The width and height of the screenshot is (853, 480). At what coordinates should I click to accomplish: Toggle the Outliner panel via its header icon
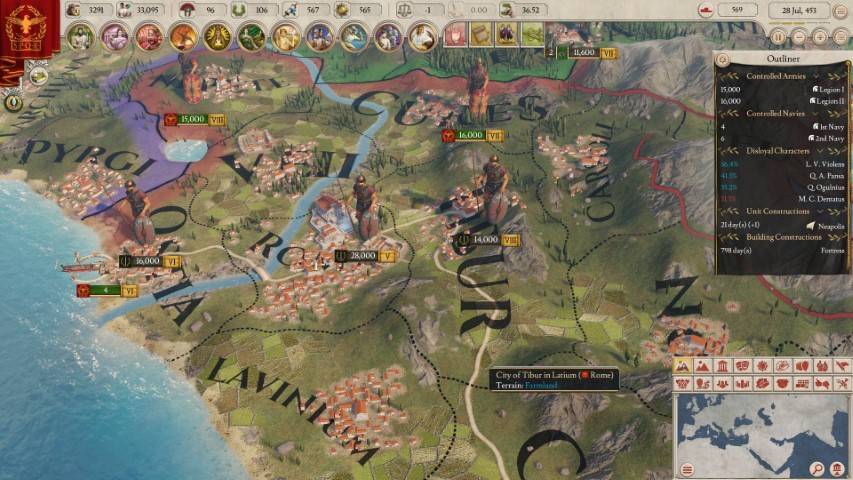724,59
